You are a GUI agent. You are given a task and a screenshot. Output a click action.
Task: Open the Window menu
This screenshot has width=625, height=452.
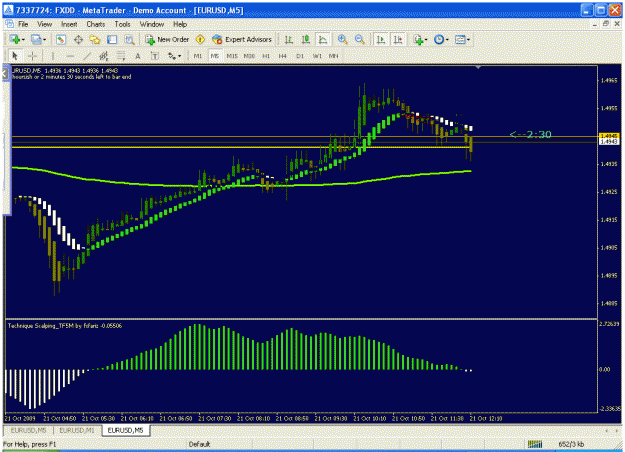click(152, 24)
